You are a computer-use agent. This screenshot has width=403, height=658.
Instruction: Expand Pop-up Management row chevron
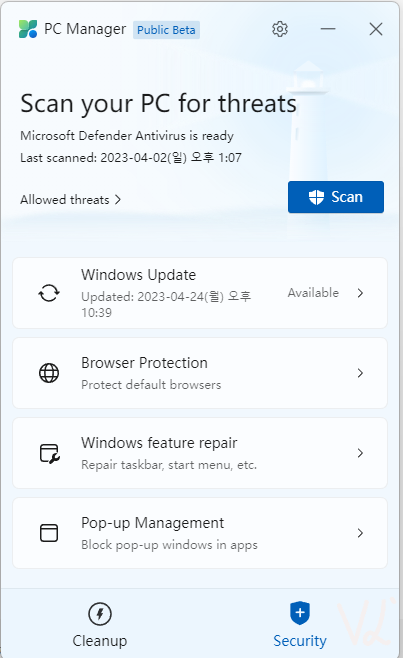[x=360, y=533]
